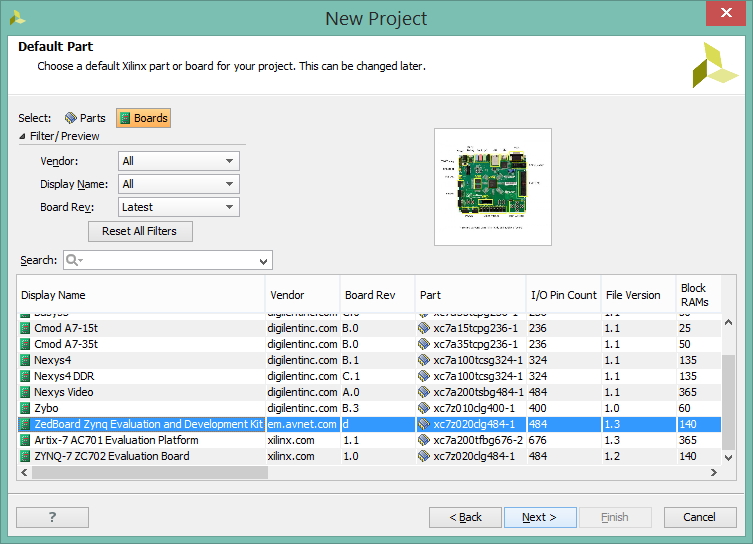Viewport: 753px width, 544px height.
Task: Click the board icon beside Nexys Video
Action: [x=25, y=392]
